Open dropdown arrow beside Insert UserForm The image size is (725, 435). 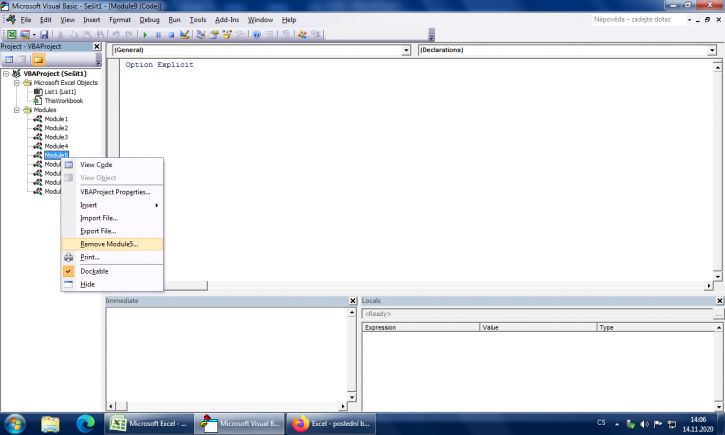[x=34, y=34]
